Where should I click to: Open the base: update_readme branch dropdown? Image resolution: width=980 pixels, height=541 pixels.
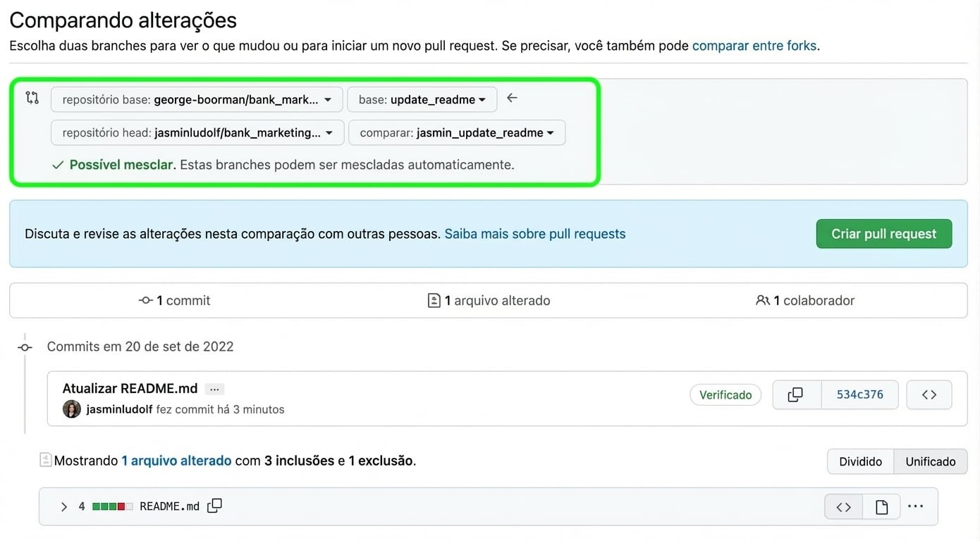tap(422, 99)
